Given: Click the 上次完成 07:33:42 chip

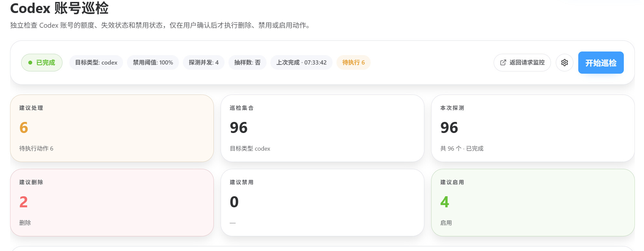Looking at the screenshot, I should pos(301,63).
